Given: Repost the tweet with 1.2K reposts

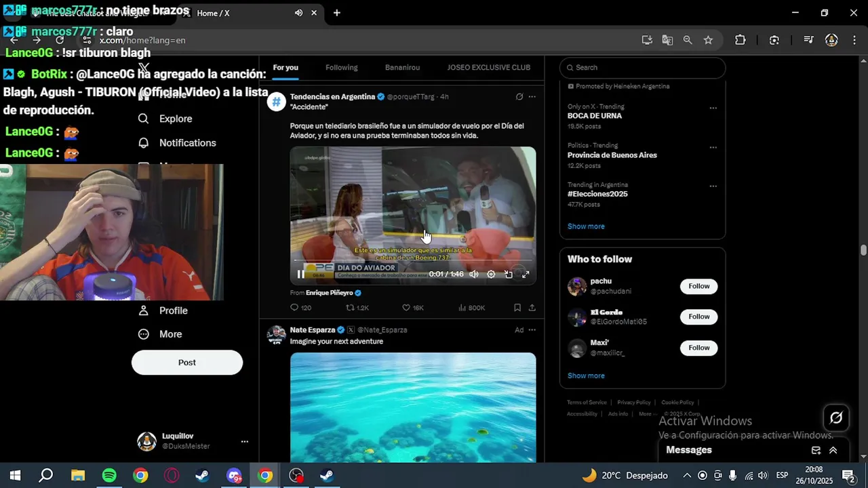Looking at the screenshot, I should (357, 308).
